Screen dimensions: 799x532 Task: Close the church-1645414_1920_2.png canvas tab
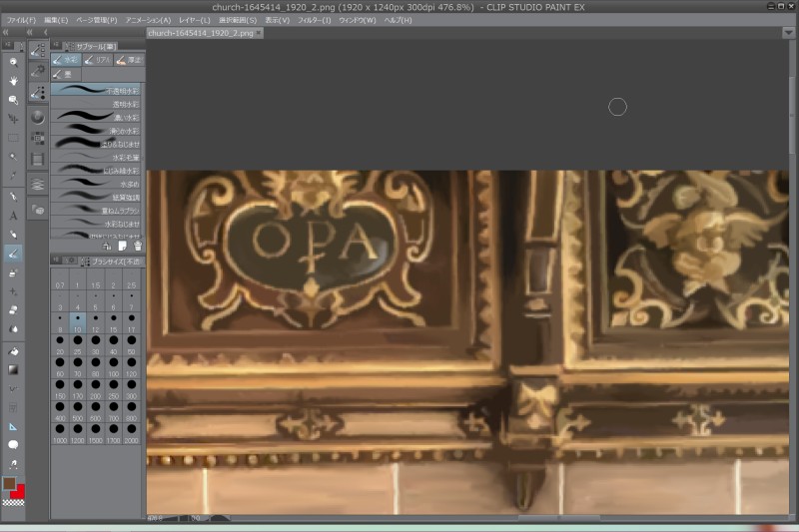(259, 33)
